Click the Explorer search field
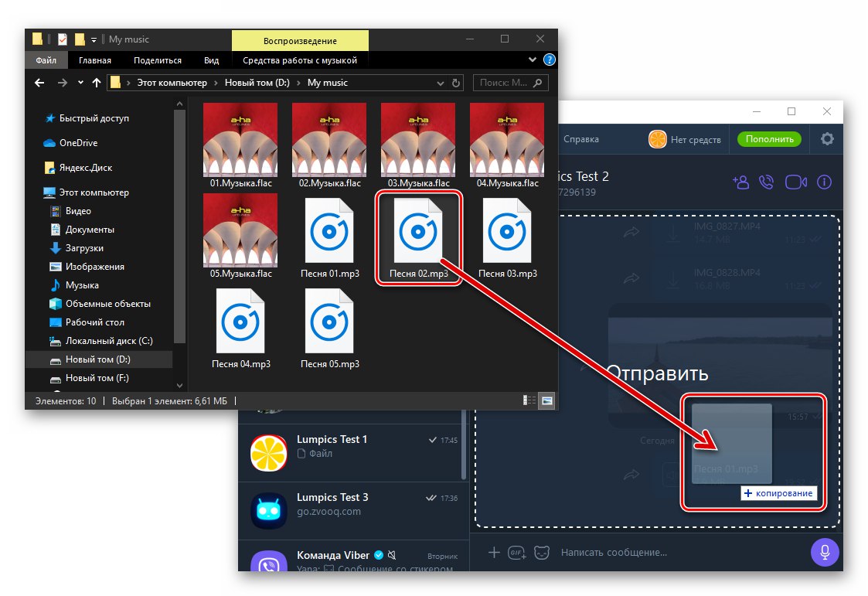Viewport: 868px width, 596px height. [510, 83]
